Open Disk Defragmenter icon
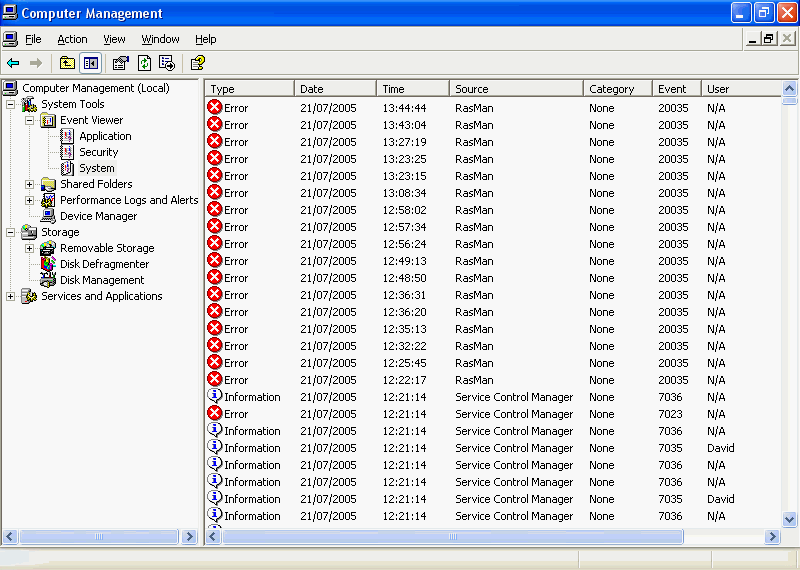The image size is (800, 570). 48,264
